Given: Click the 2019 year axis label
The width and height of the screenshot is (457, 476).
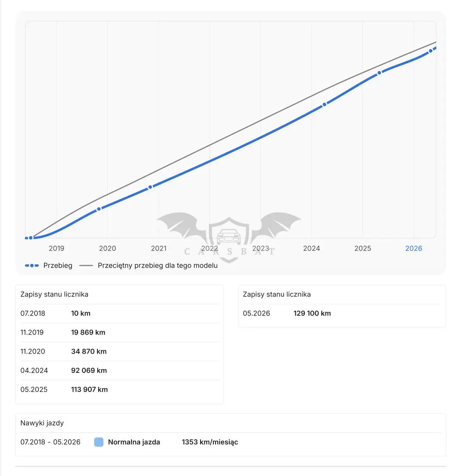Looking at the screenshot, I should [x=56, y=248].
